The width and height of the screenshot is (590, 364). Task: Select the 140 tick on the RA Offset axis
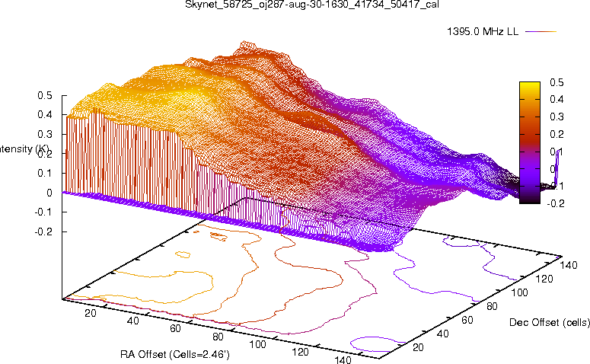coord(343,360)
